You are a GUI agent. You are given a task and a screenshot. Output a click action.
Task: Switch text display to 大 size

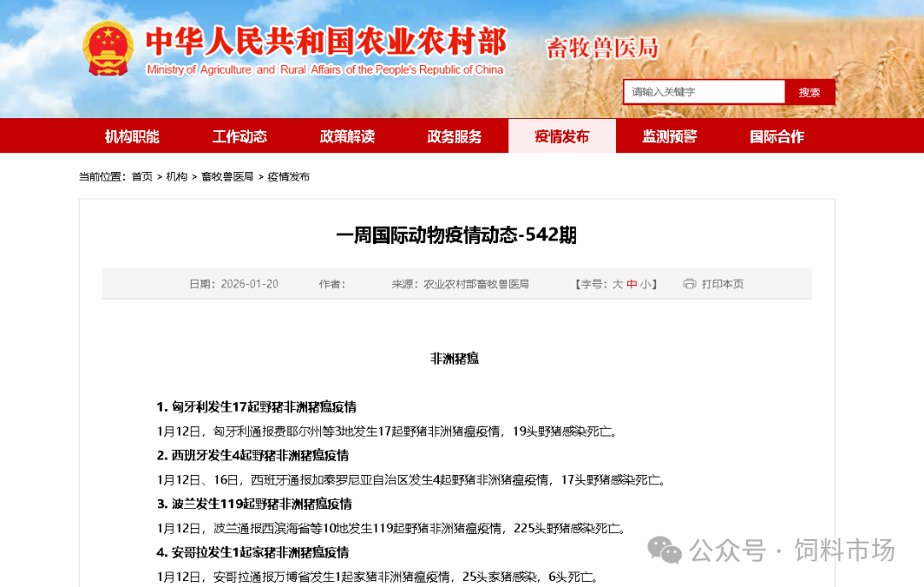pyautogui.click(x=616, y=283)
